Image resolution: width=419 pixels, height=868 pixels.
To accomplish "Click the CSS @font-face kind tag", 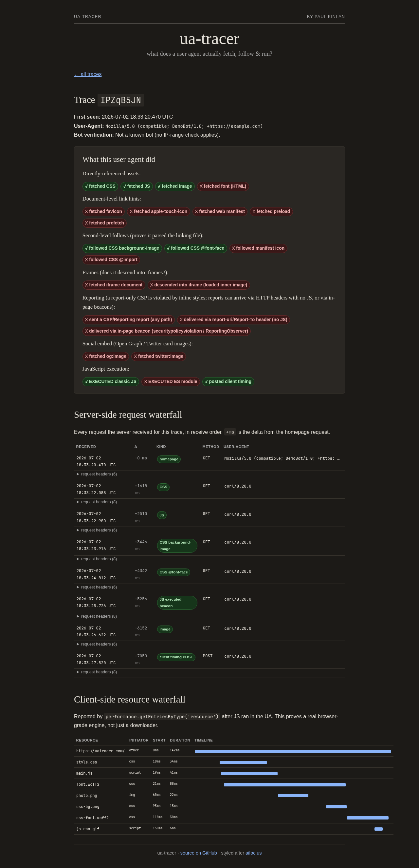I will click(x=174, y=572).
